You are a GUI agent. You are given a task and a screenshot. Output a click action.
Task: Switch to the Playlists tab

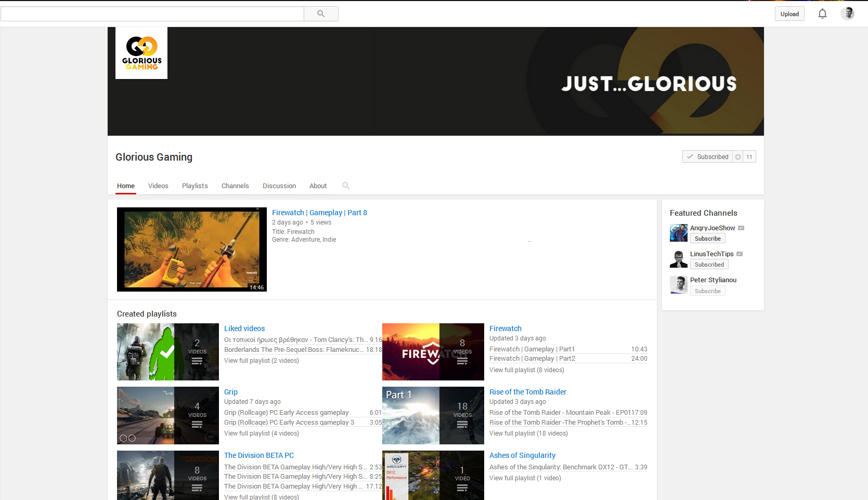[x=195, y=186]
